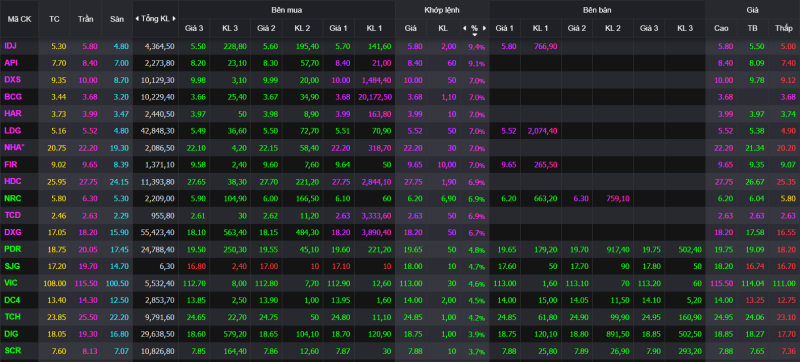Image resolution: width=800 pixels, height=362 pixels.
Task: Click the Trần ceiling price header
Action: coord(85,19)
